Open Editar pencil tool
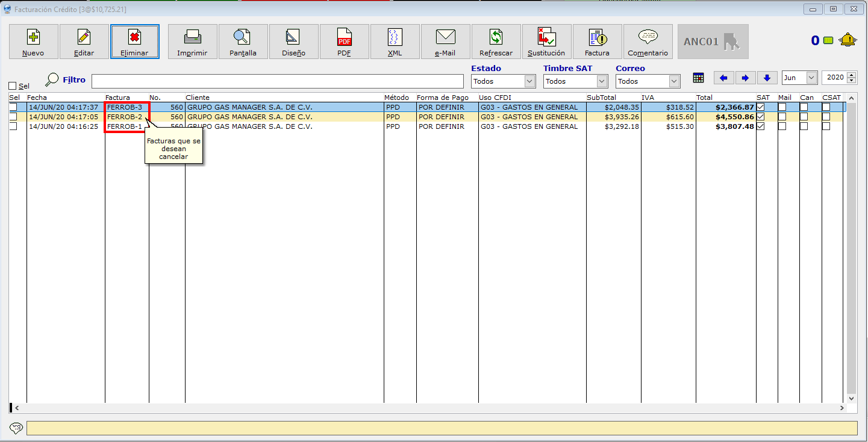Image resolution: width=868 pixels, height=442 pixels. click(x=84, y=42)
